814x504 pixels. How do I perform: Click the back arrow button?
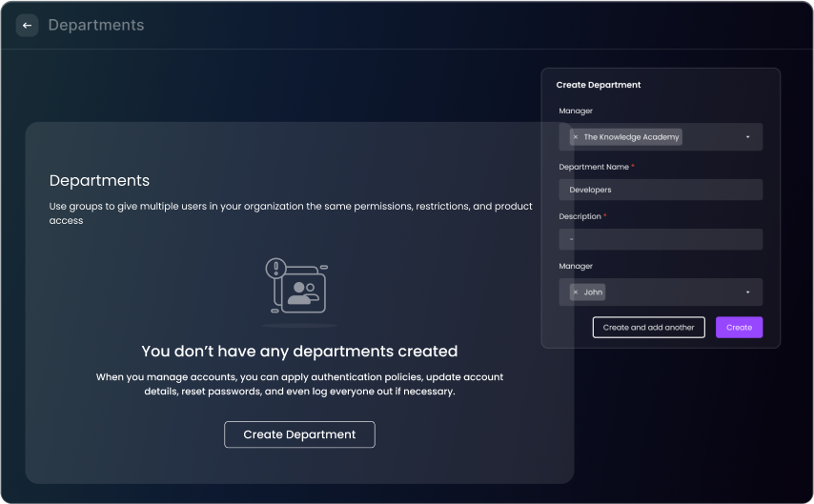(x=27, y=26)
